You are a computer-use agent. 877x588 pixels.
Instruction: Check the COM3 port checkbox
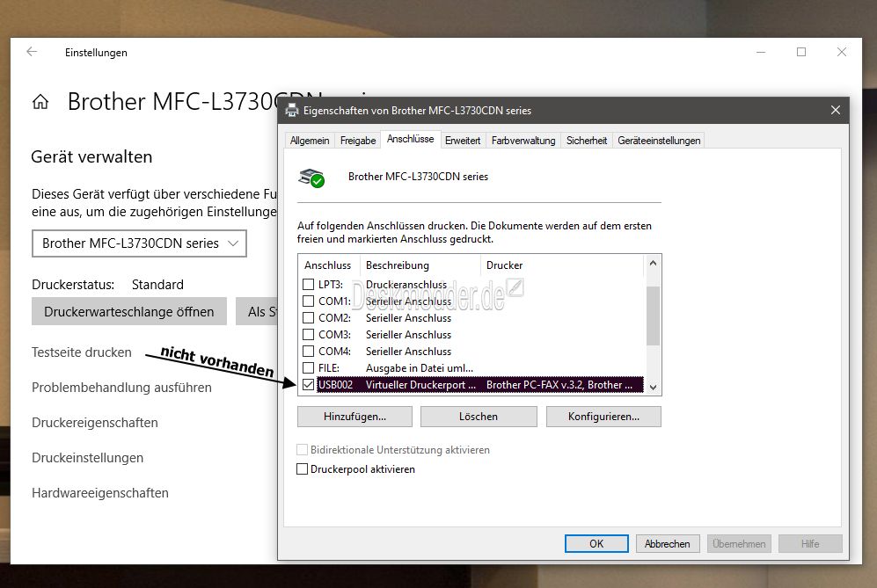308,335
